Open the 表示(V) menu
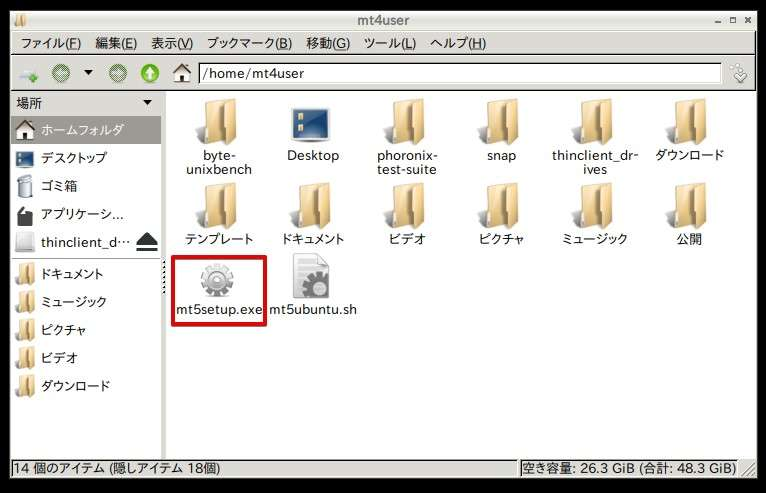766x493 pixels. [x=172, y=43]
